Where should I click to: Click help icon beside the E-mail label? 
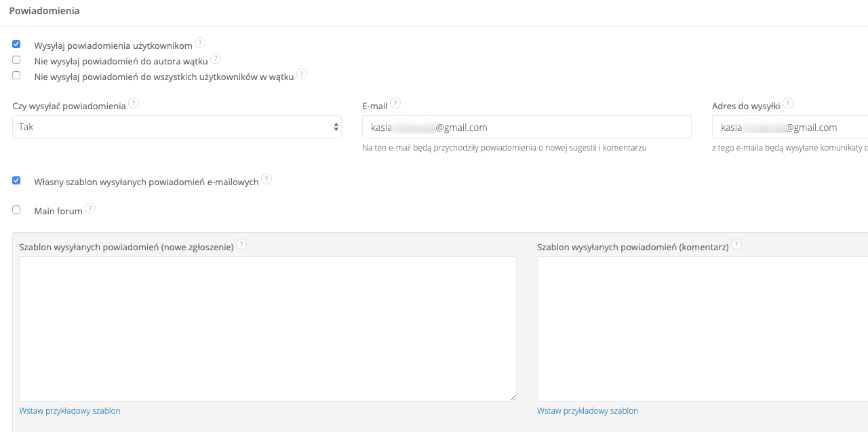[x=395, y=103]
